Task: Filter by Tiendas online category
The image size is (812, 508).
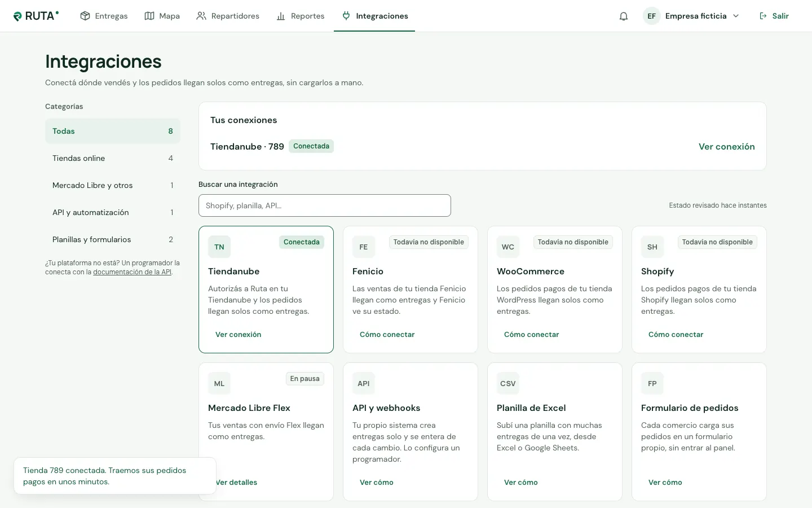Action: 113,158
